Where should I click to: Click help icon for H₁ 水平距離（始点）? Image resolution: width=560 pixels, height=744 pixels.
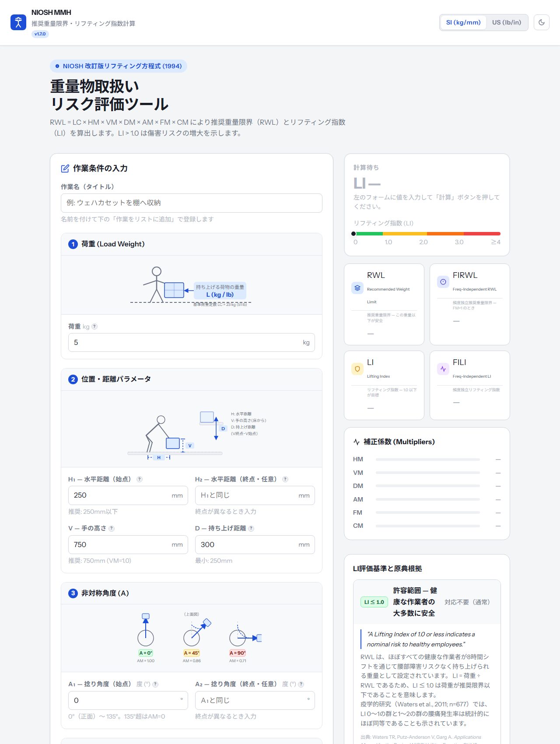(x=140, y=479)
